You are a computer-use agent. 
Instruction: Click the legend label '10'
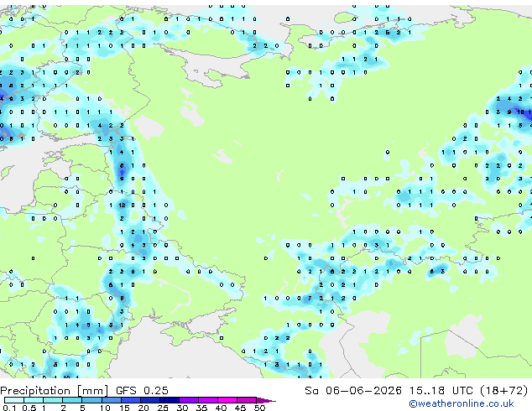click(x=105, y=408)
